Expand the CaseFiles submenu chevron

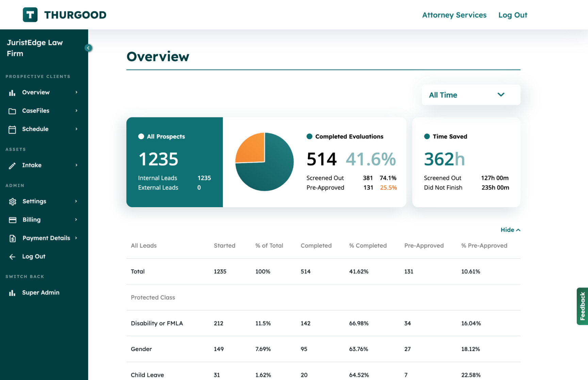(x=77, y=111)
